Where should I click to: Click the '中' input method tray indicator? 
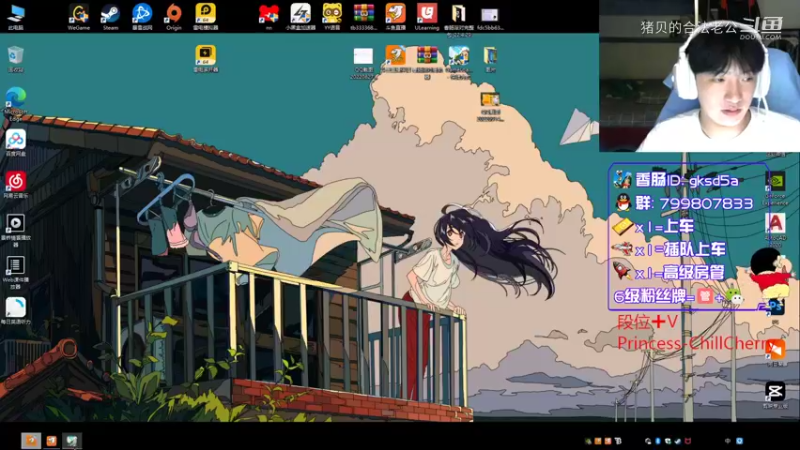728,441
